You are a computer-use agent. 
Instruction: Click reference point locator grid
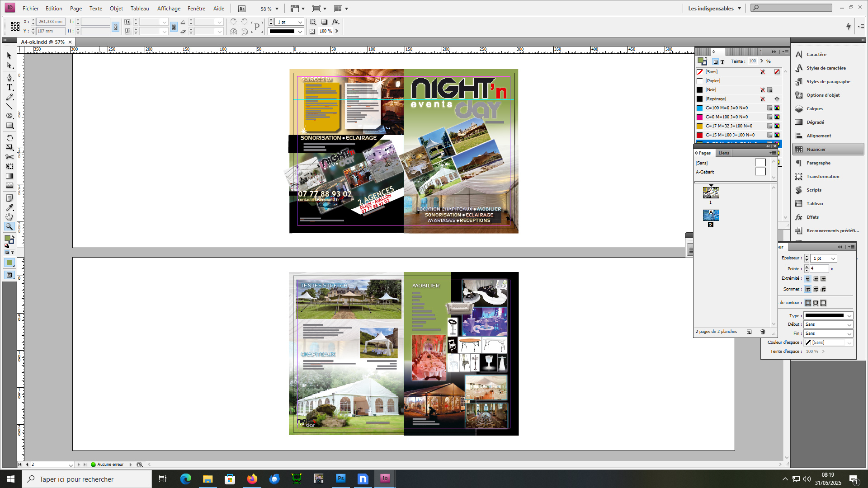coord(15,26)
